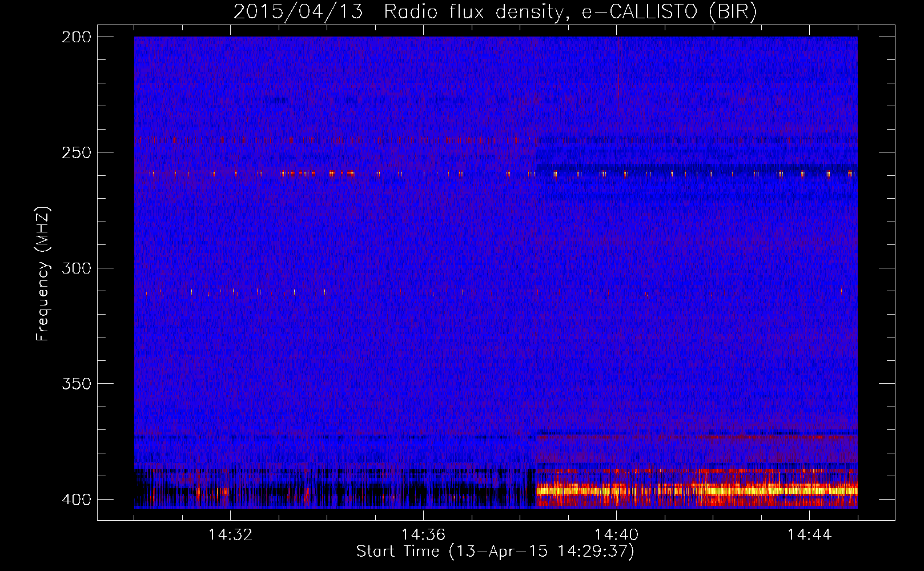This screenshot has height=571, width=924.
Task: Select the '300' frequency axis label
Action: click(x=77, y=268)
